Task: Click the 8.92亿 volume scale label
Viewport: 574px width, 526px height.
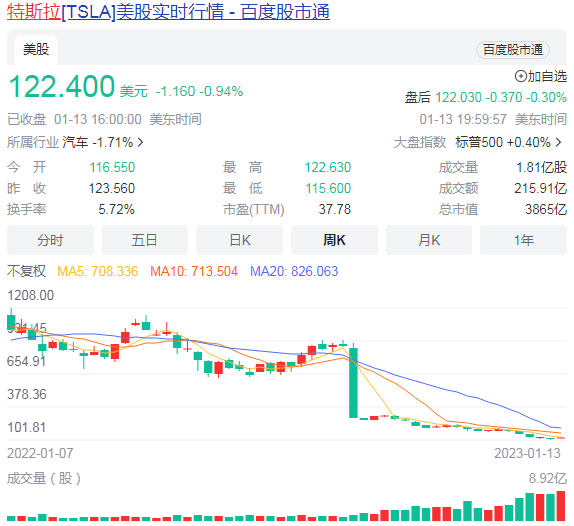Action: tap(548, 478)
